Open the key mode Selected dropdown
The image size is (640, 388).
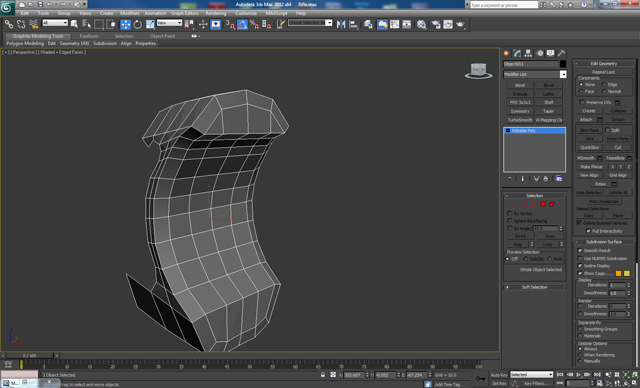(x=531, y=375)
